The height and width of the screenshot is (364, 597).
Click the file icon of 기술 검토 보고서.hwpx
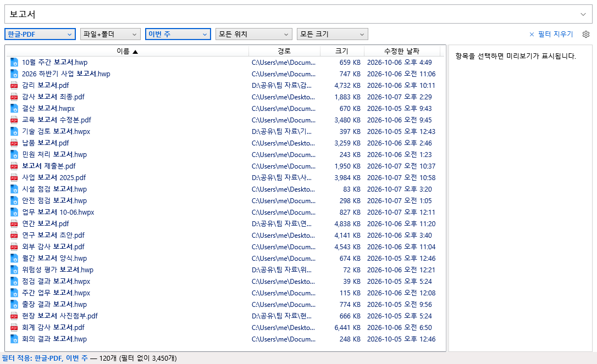tap(14, 132)
